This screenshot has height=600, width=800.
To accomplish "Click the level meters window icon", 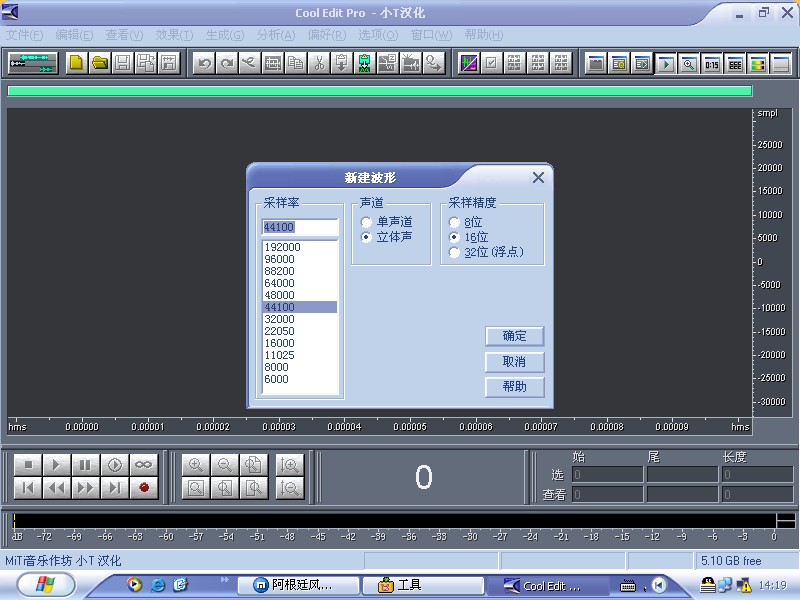I will coord(758,64).
